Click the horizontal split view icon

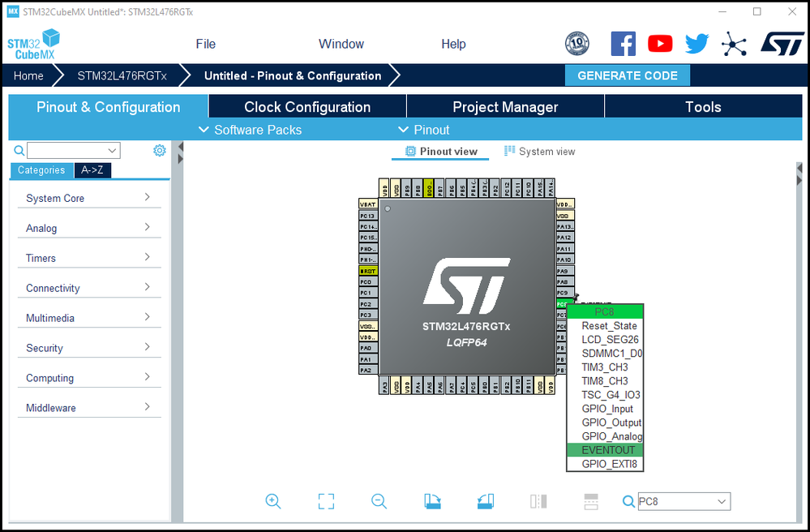coord(591,501)
